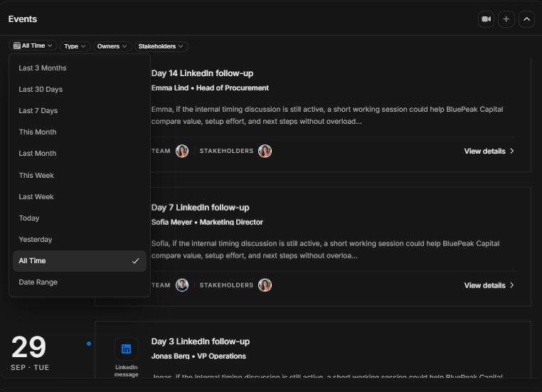
Task: Click Emma Lind • Head of Procurement
Action: [x=210, y=88]
